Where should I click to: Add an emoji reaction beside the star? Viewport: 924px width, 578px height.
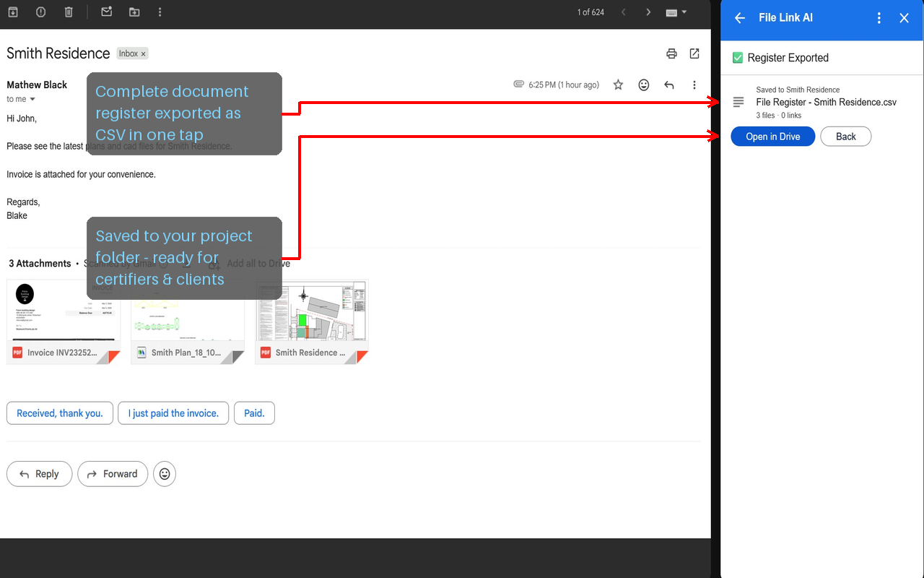tap(644, 85)
